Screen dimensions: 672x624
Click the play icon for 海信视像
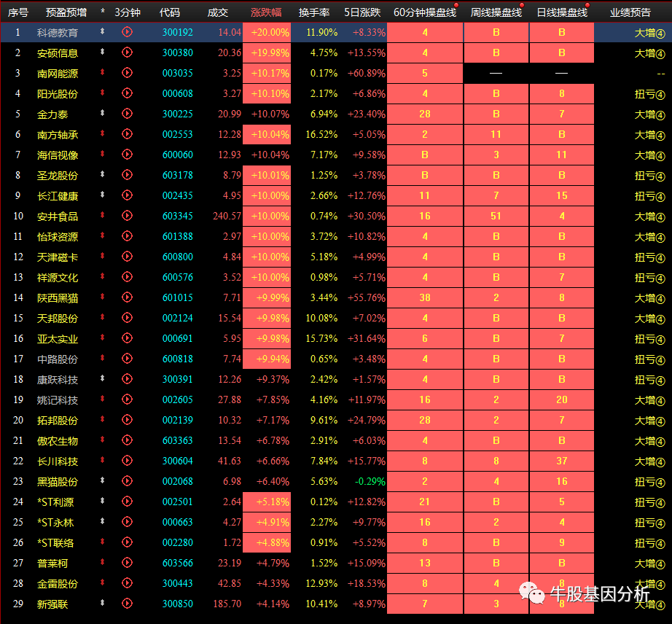tap(127, 155)
